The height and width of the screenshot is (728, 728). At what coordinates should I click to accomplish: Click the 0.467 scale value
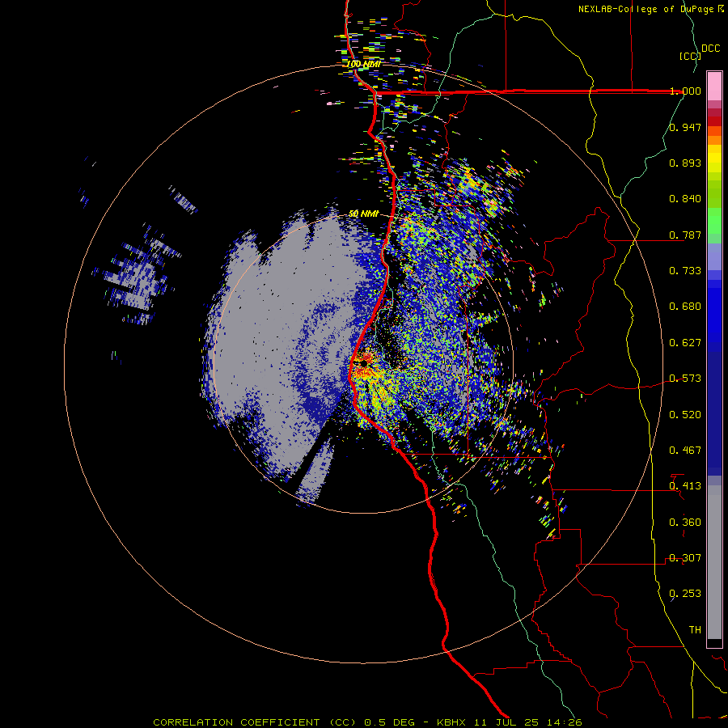tap(685, 451)
